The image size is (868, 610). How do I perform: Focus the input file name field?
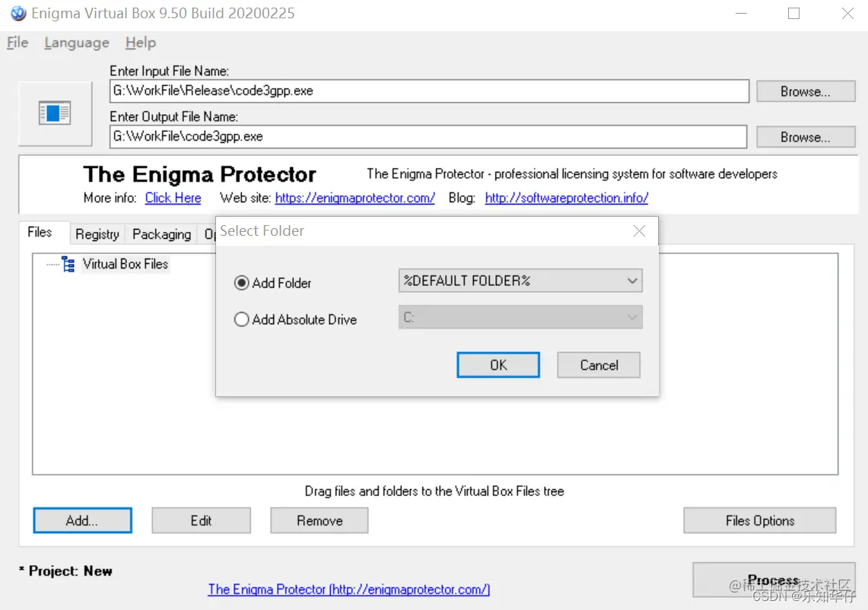[x=430, y=91]
